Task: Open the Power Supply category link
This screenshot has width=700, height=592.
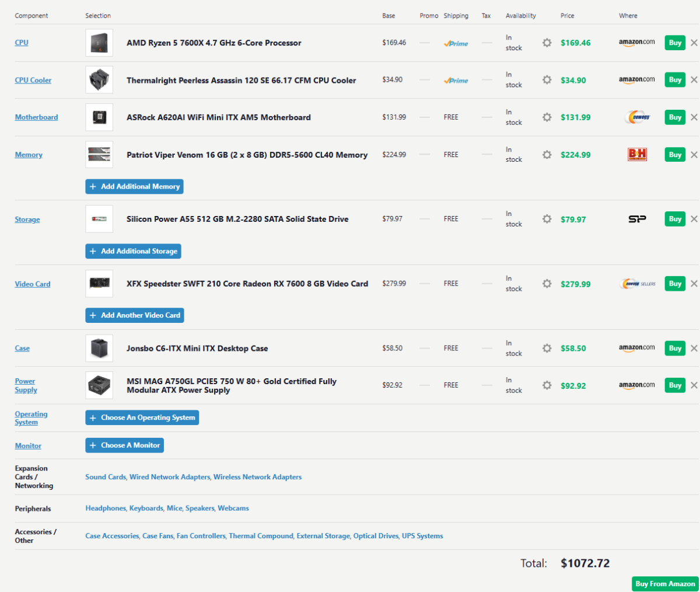Action: point(26,385)
